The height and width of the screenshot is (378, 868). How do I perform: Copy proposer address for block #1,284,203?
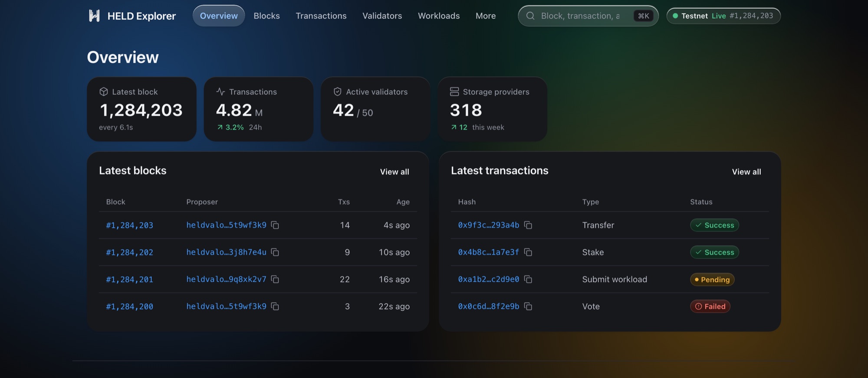(275, 225)
